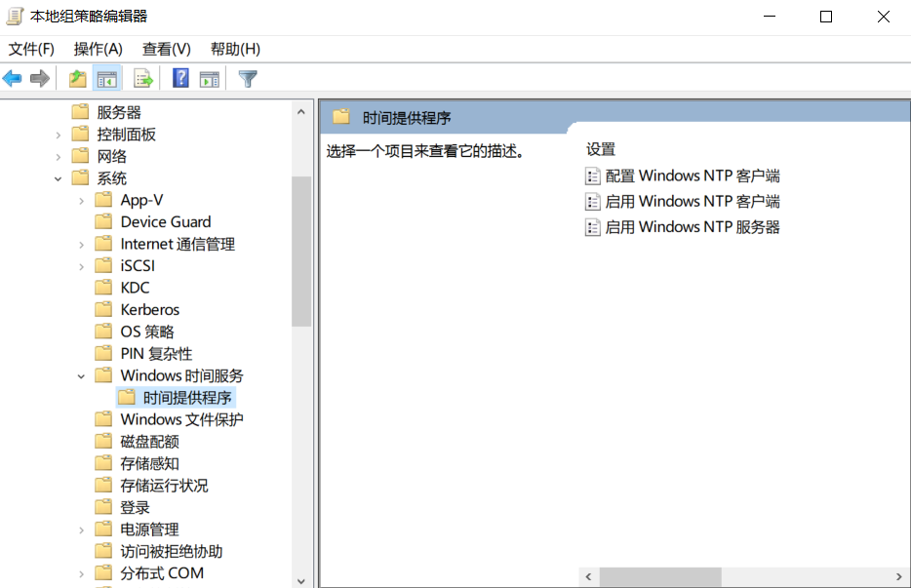
Task: Click folder icon beside 磁盘配额
Action: pos(103,442)
